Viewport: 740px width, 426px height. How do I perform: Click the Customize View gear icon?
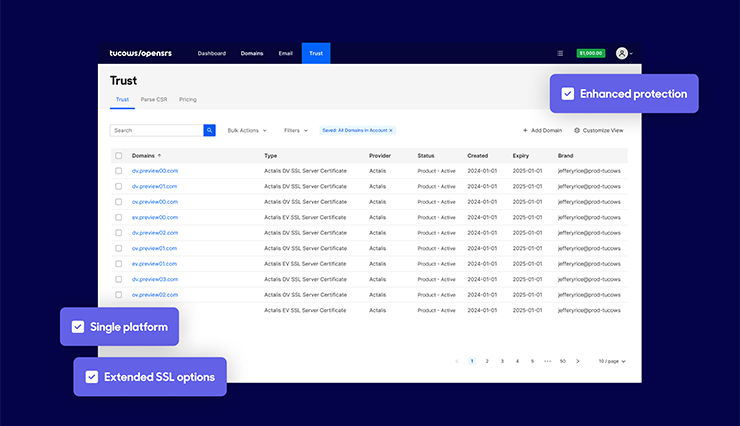[577, 130]
